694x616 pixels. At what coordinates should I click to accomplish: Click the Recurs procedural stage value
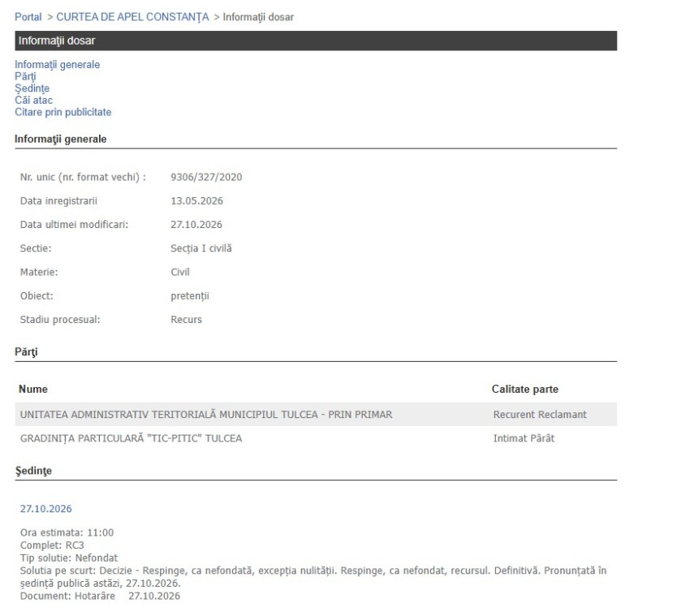[x=187, y=320]
